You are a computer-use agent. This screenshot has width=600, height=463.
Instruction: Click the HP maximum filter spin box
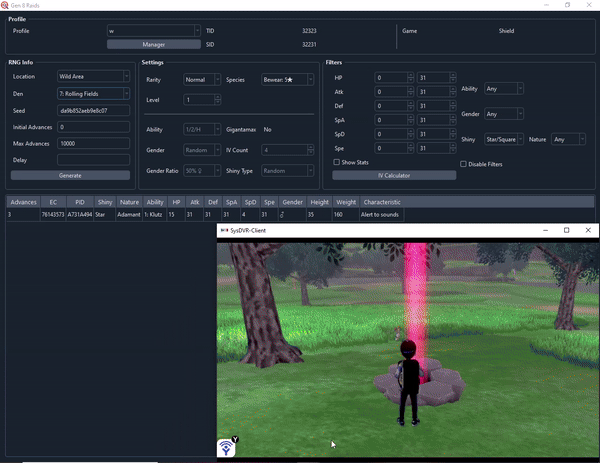[x=436, y=78]
